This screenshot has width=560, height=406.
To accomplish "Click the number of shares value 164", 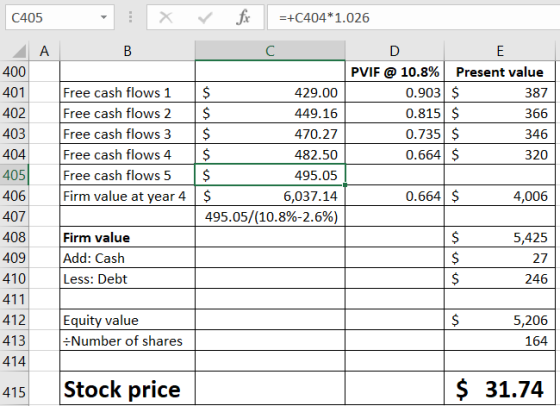I will tap(500, 341).
